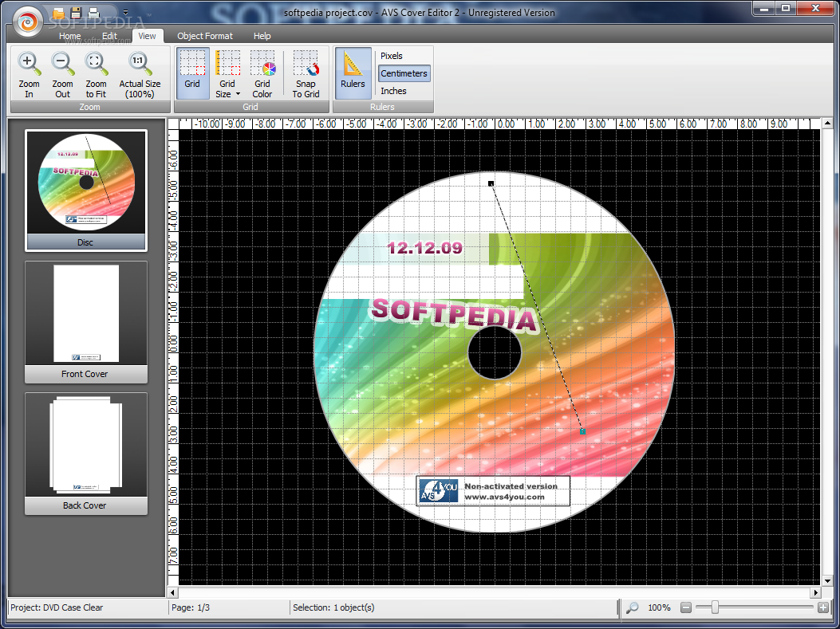The width and height of the screenshot is (840, 629).
Task: Click the line's bottom teal handle
Action: click(582, 431)
